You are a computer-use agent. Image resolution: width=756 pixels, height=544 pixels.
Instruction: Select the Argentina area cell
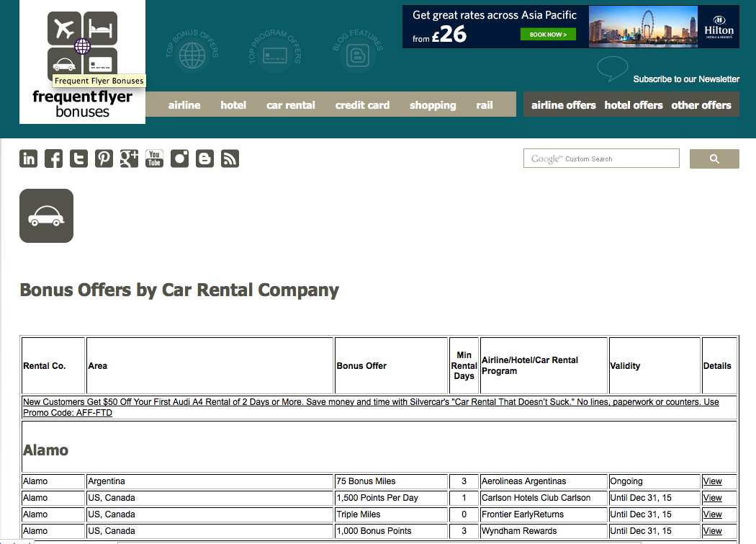(x=210, y=481)
